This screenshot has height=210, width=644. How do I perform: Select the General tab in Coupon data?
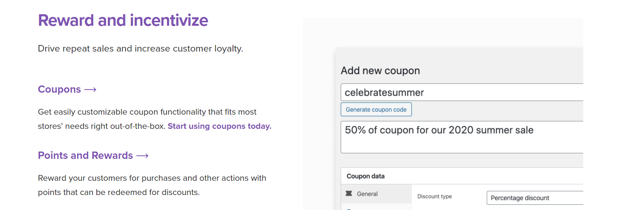pos(367,194)
